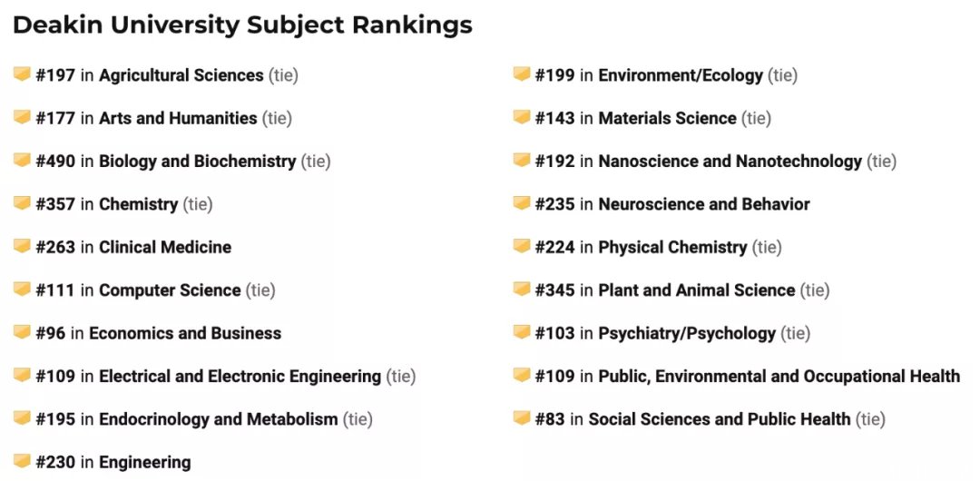Click the badge icon next to Materials Science

522,117
